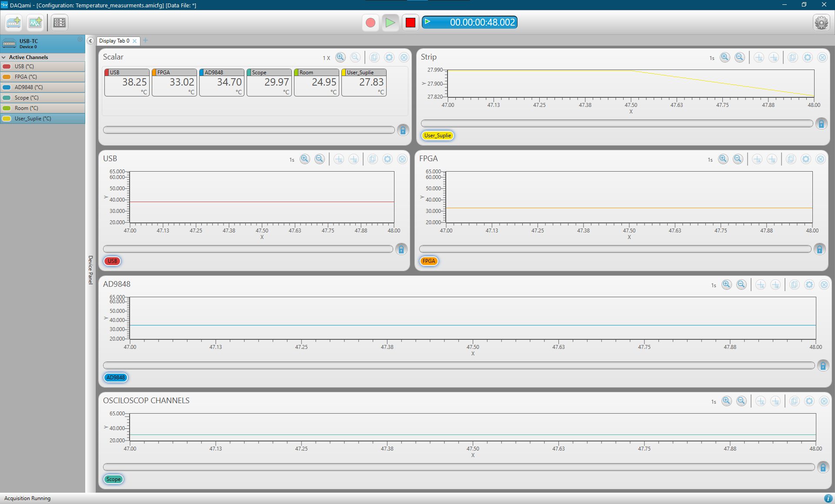The image size is (835, 504).
Task: Zoom in on OSCILOSCOP CHANNELS chart
Action: click(x=727, y=401)
